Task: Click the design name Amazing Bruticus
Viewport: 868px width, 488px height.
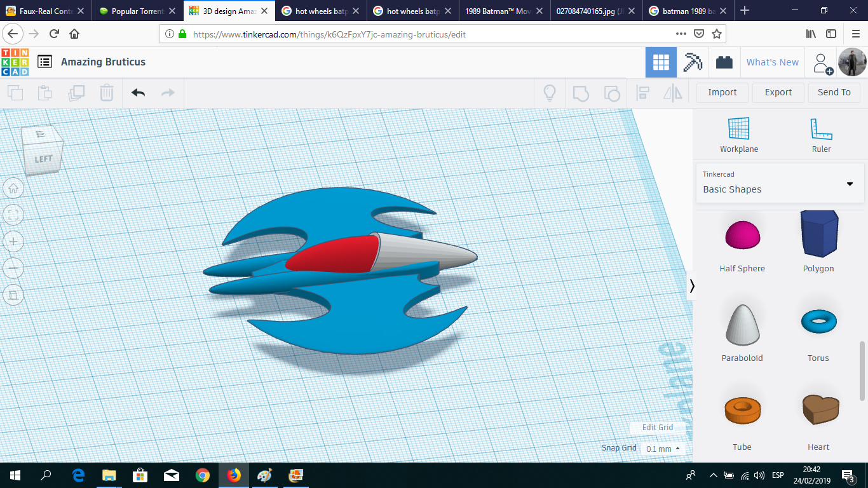Action: pyautogui.click(x=103, y=62)
